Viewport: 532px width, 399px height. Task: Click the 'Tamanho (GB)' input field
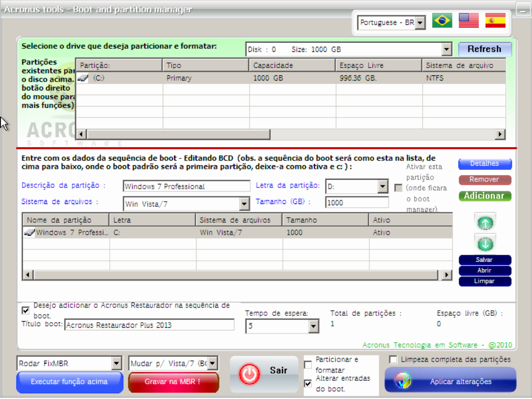click(x=357, y=203)
